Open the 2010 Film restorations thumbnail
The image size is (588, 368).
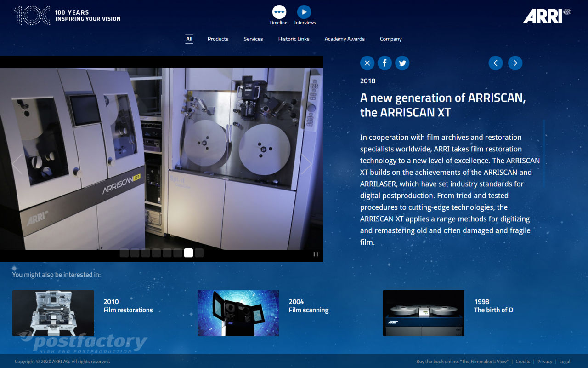(x=53, y=313)
